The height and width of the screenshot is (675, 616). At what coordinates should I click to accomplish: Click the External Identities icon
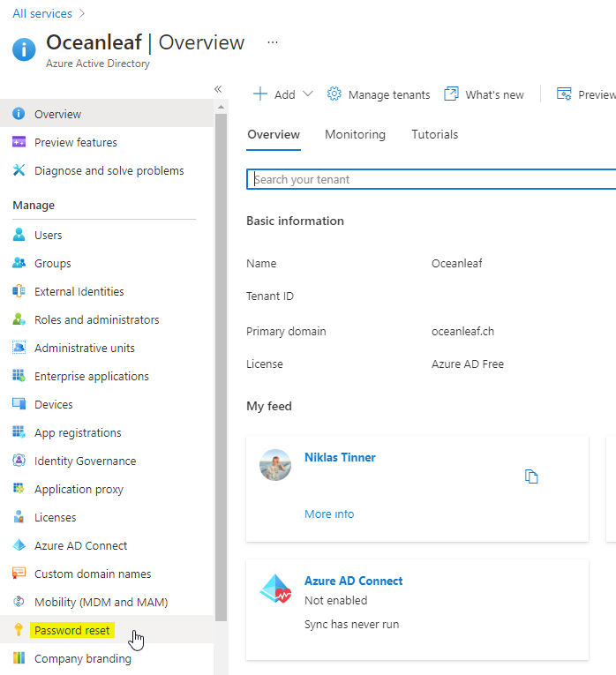point(19,291)
